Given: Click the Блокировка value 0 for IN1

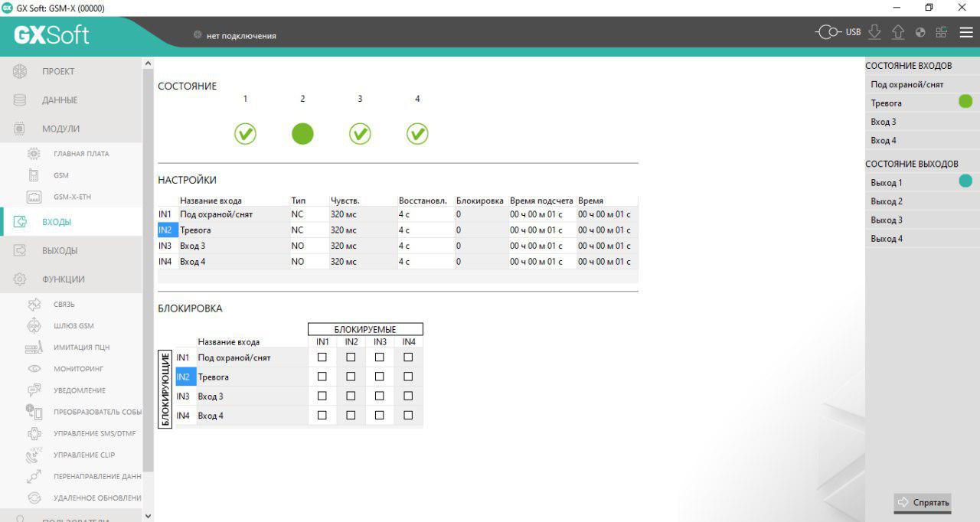Looking at the screenshot, I should (481, 214).
